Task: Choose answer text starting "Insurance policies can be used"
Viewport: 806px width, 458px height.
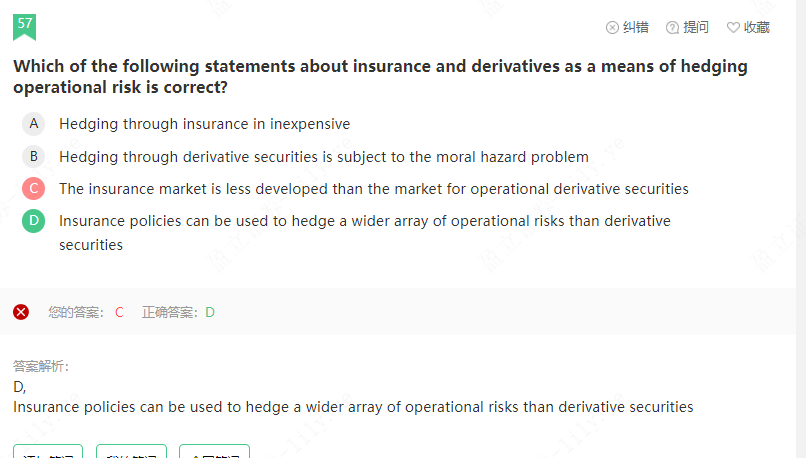Action: [364, 220]
